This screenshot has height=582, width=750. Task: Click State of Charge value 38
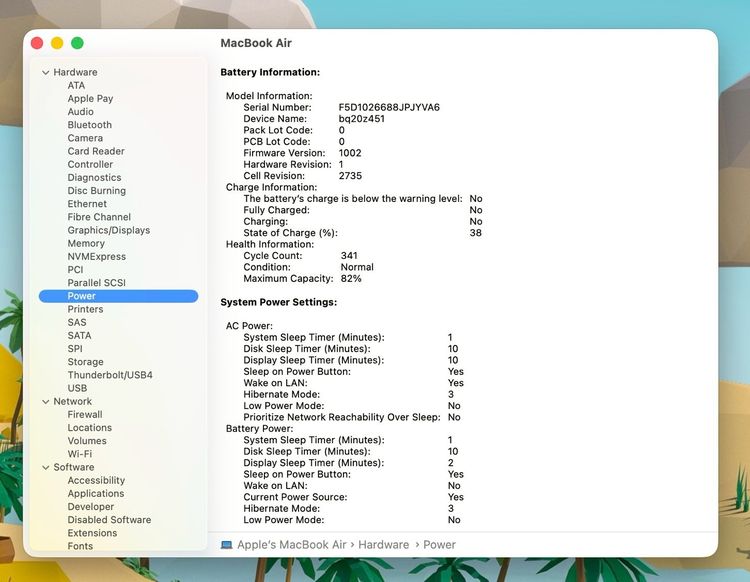pos(475,233)
